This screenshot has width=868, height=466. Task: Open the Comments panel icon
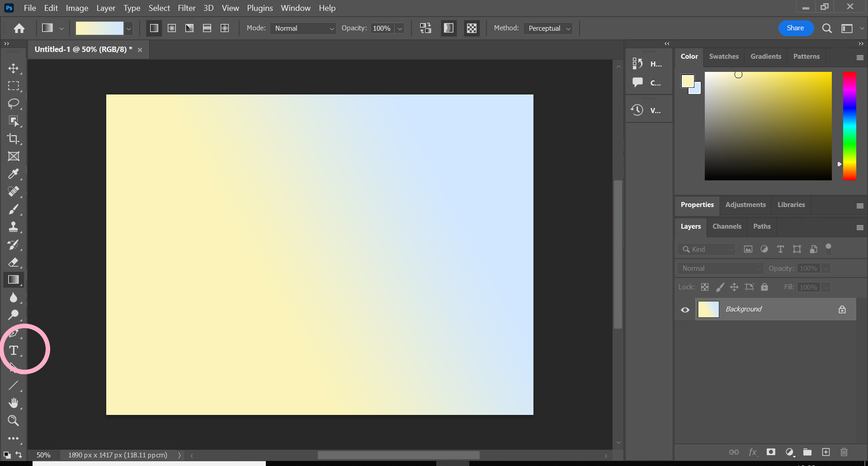[x=637, y=83]
